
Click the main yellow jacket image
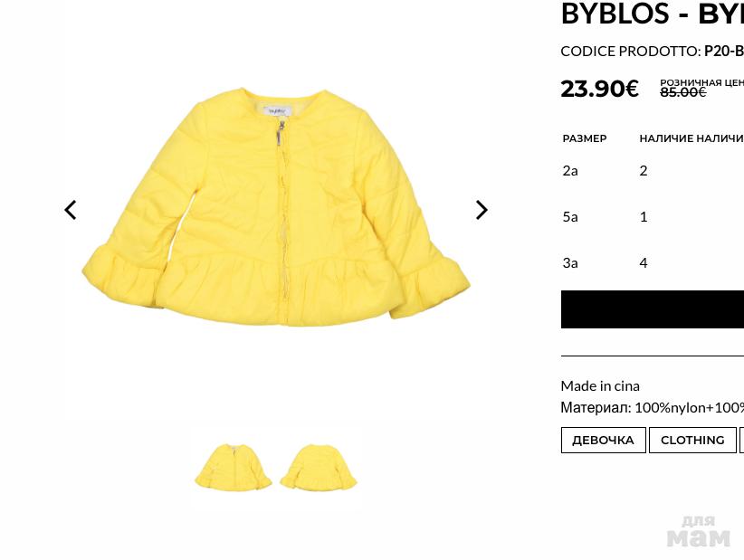276,207
